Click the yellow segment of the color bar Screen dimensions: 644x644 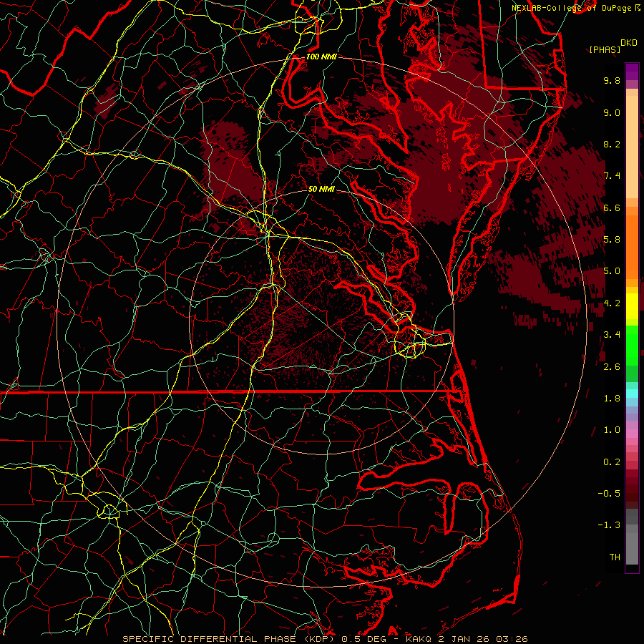(632, 306)
